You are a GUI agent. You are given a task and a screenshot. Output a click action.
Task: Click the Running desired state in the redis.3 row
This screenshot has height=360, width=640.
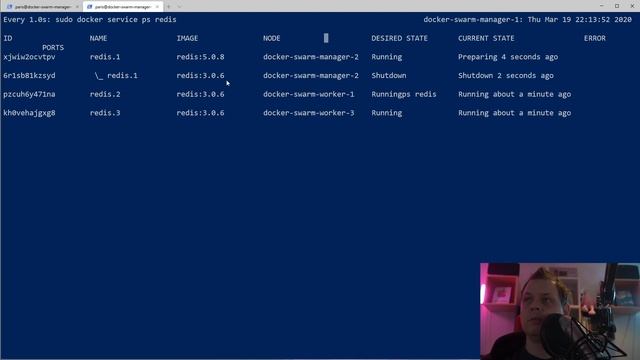(x=387, y=113)
